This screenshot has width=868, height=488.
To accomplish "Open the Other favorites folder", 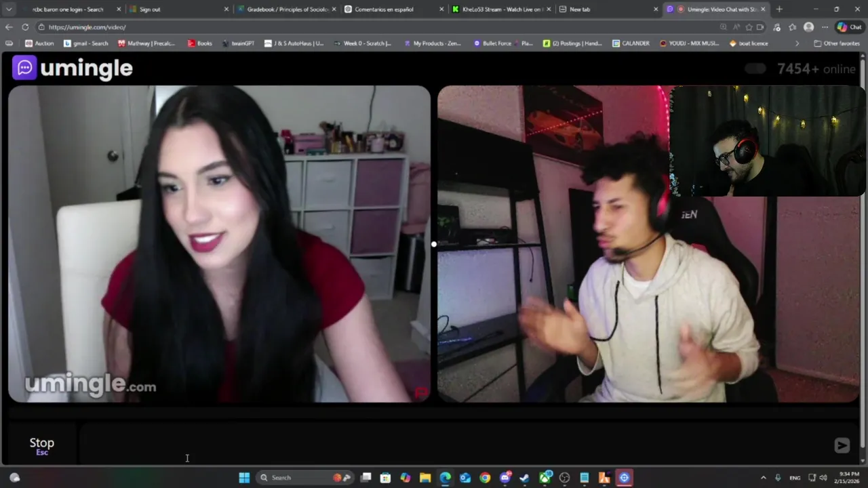I will (x=837, y=43).
